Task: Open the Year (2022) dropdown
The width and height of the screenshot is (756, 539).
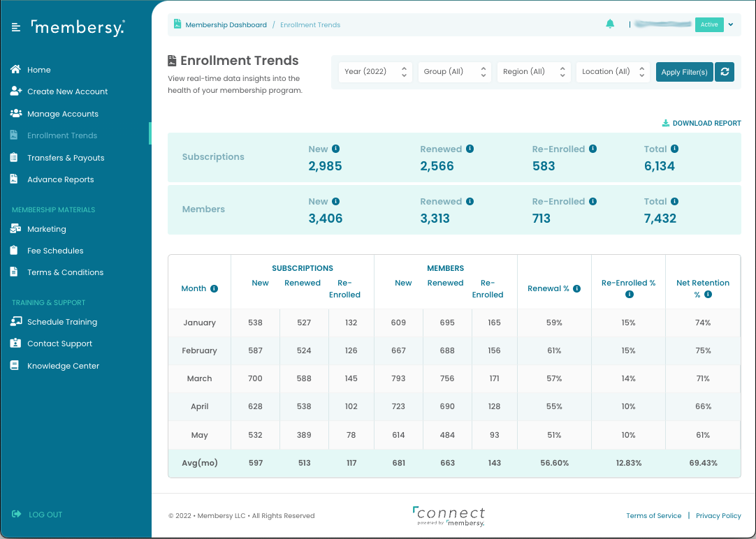Action: 375,72
